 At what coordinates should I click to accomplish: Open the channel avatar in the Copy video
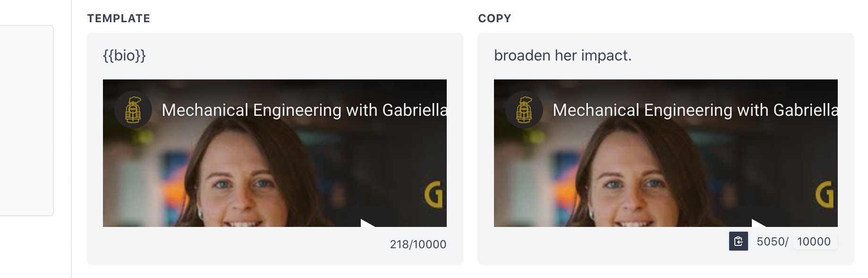click(x=524, y=110)
